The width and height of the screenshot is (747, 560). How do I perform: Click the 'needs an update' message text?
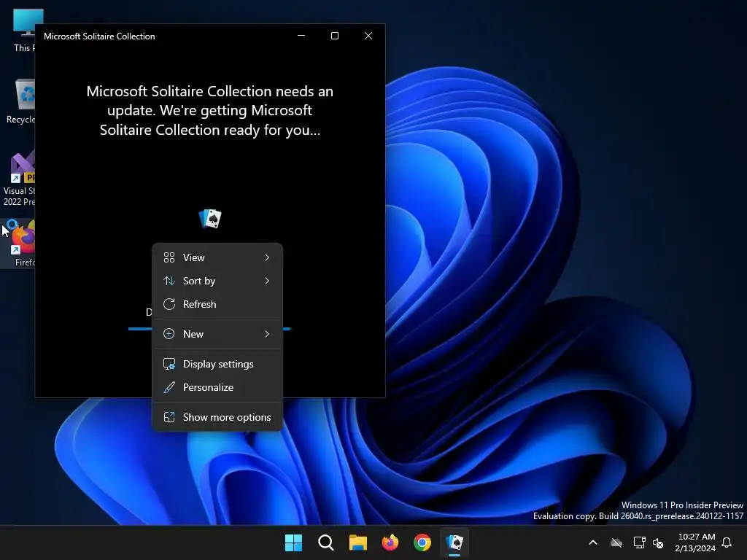(210, 111)
